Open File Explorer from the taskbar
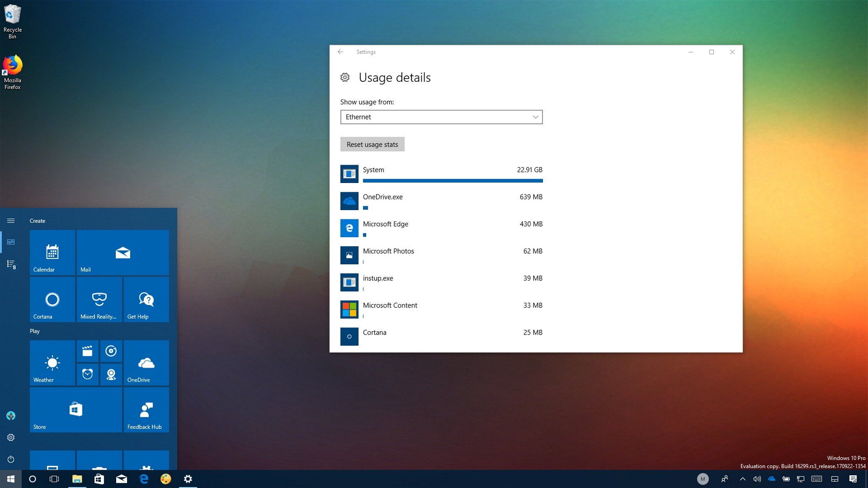Screen dimensions: 868x488 [x=77, y=479]
